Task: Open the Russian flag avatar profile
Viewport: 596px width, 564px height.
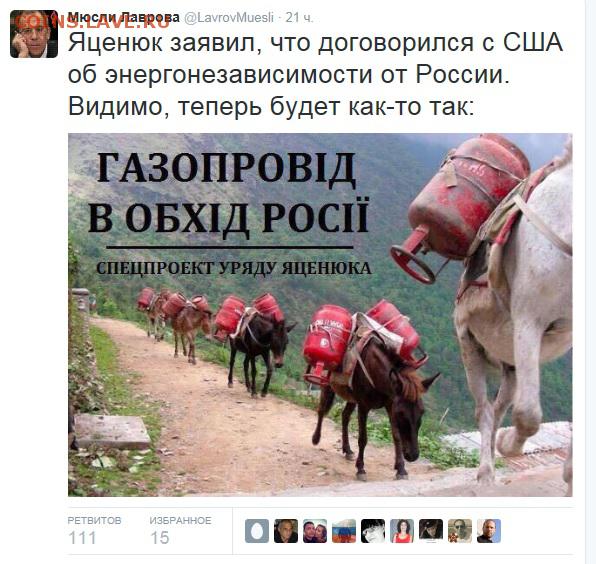Action: [344, 531]
